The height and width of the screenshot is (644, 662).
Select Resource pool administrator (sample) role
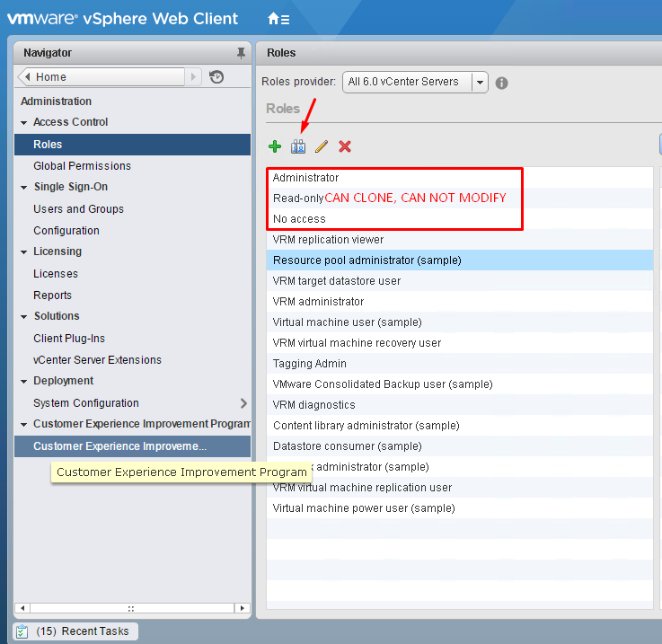[x=460, y=260]
